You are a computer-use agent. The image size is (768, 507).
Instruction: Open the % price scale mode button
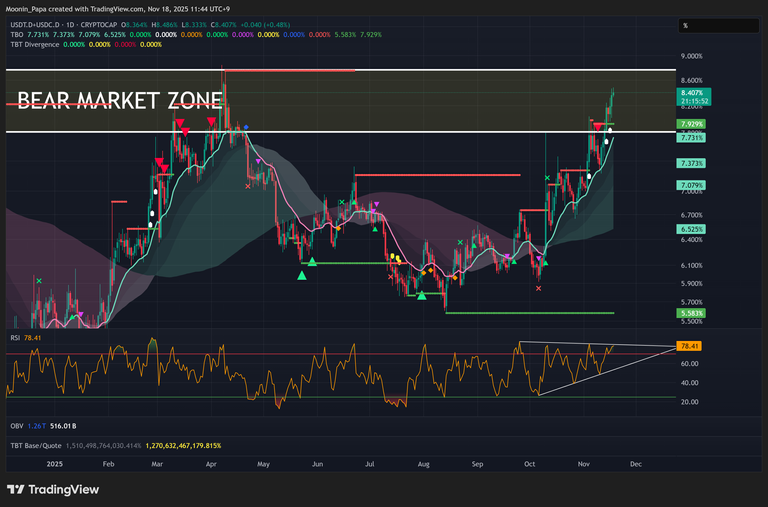tap(686, 25)
